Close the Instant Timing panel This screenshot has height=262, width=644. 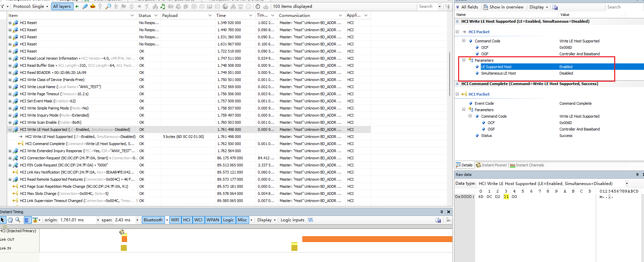(449, 212)
